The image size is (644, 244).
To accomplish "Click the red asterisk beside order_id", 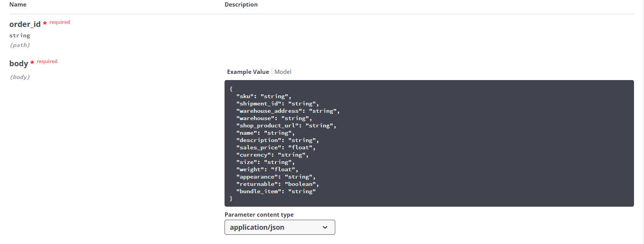I will click(45, 24).
